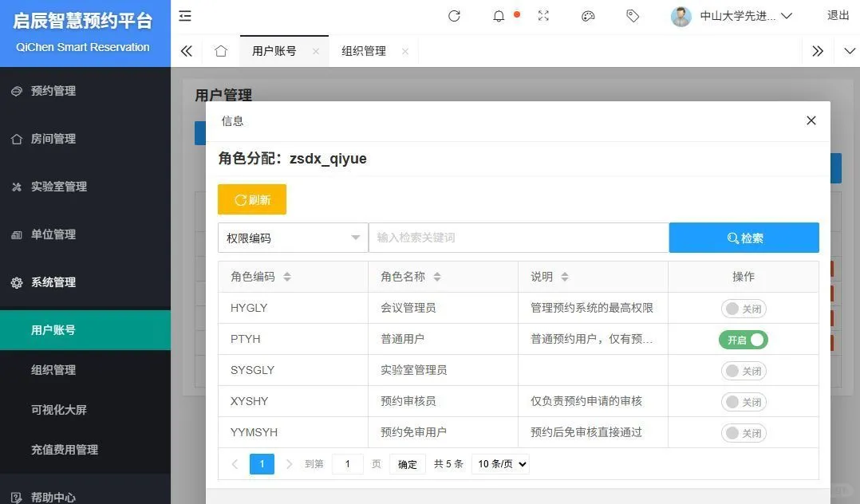860x504 pixels.
Task: Click 退出 to log out
Action: (x=837, y=16)
